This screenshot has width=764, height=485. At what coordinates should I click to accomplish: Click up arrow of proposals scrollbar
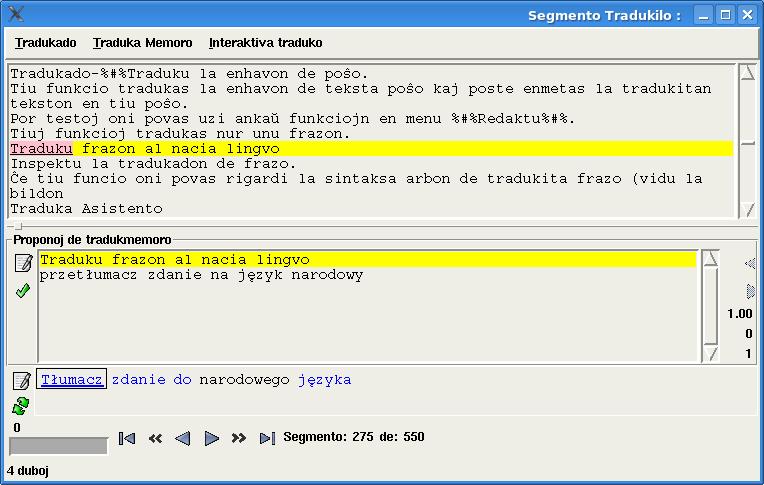tap(711, 258)
